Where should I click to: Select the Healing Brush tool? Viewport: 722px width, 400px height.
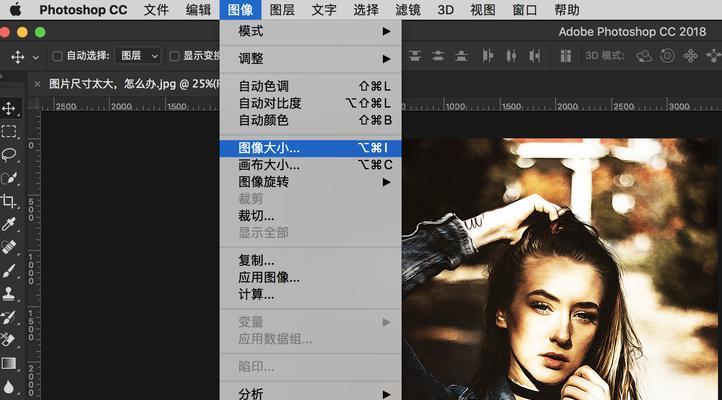click(9, 247)
